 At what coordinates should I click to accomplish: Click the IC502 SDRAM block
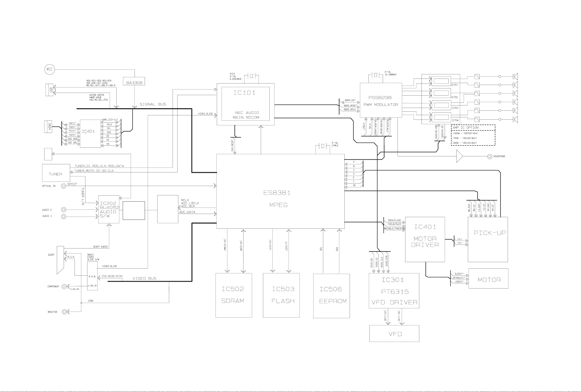pyautogui.click(x=234, y=295)
